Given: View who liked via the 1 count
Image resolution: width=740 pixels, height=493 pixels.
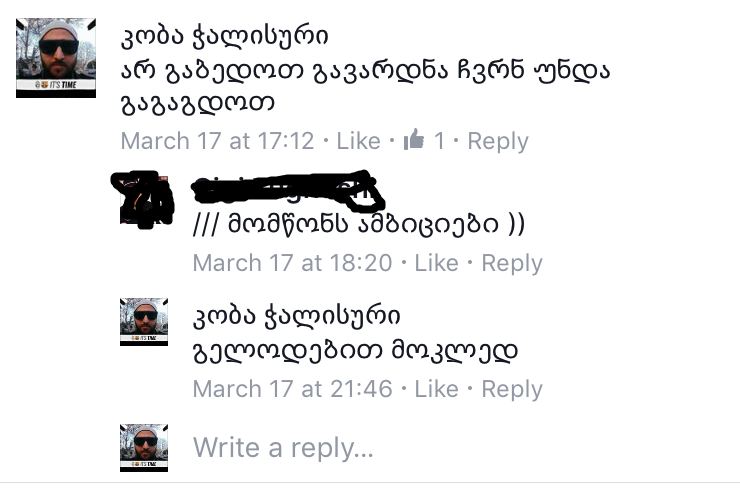Looking at the screenshot, I should (x=439, y=141).
